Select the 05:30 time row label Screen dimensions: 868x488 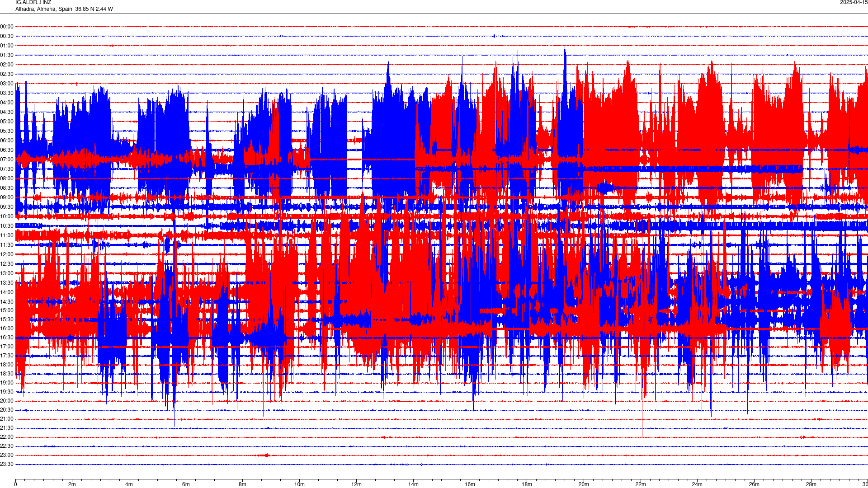7,131
